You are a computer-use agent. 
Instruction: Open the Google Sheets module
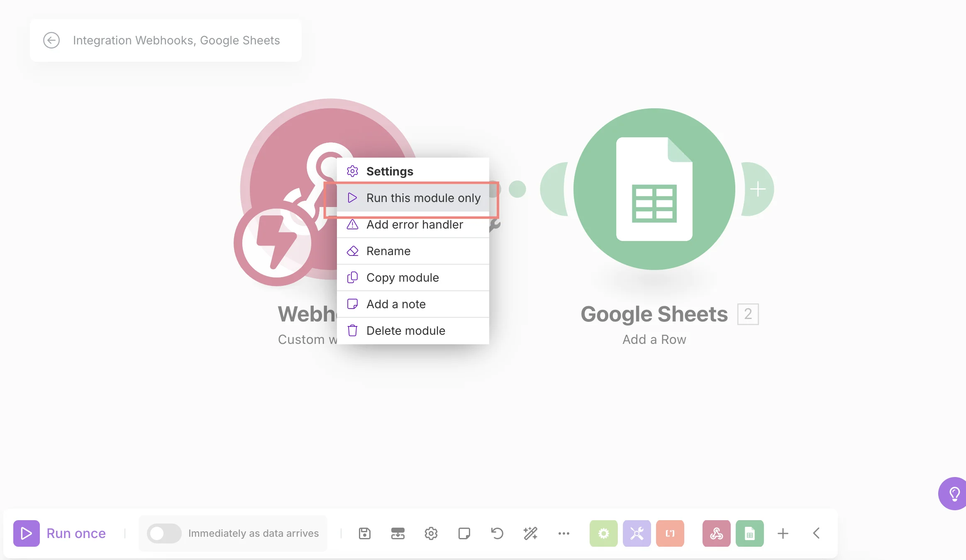pos(654,189)
